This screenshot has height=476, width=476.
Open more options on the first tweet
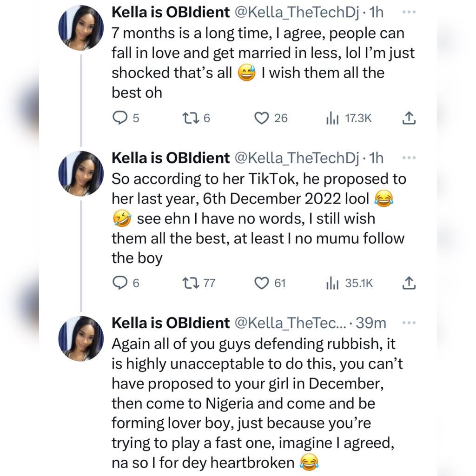click(x=409, y=13)
